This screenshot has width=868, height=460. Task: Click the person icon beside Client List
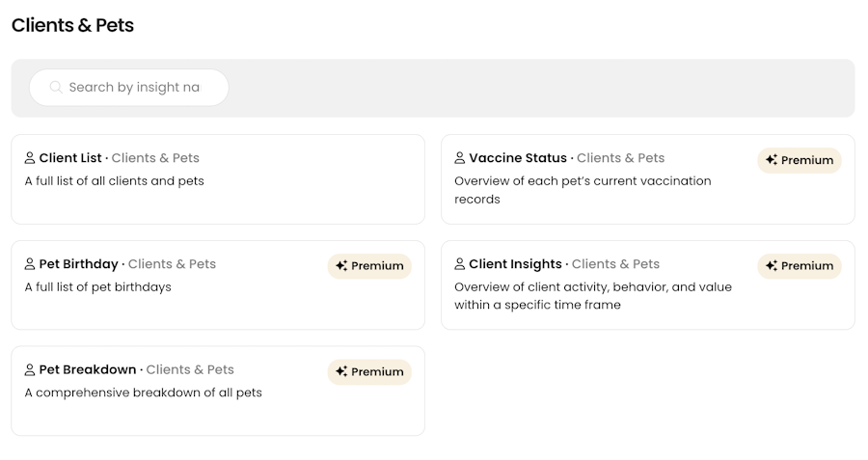click(30, 158)
